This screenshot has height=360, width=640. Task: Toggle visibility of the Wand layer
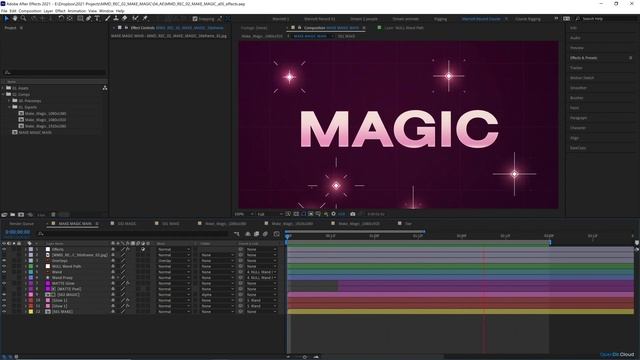pos(4,272)
